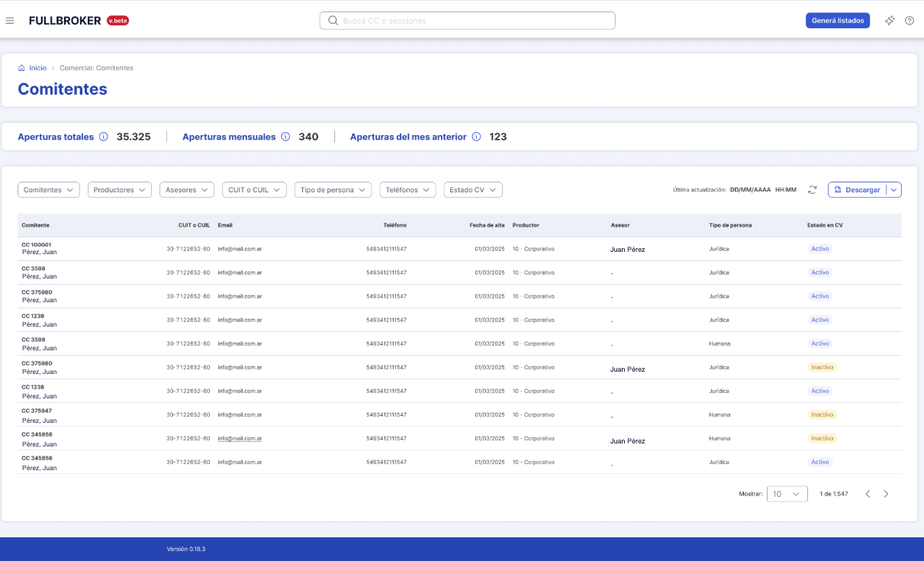
Task: Select the CC 375947 comitente cell
Action: [x=40, y=415]
